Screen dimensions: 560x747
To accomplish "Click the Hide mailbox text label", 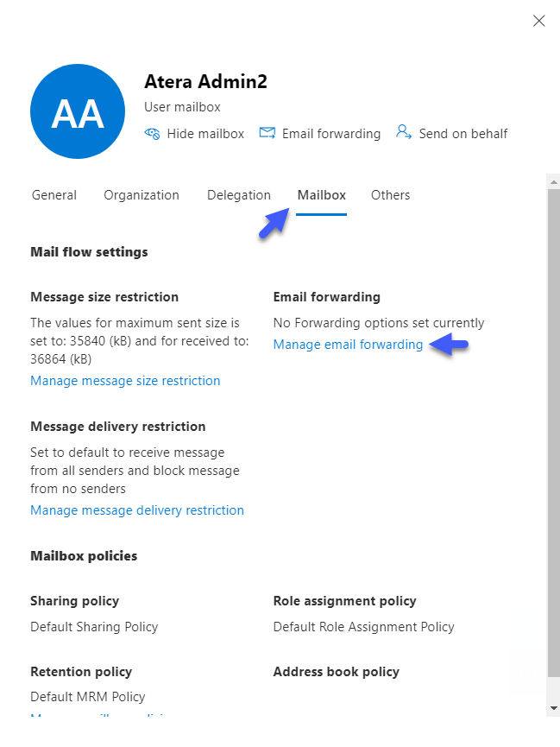I will pos(205,134).
